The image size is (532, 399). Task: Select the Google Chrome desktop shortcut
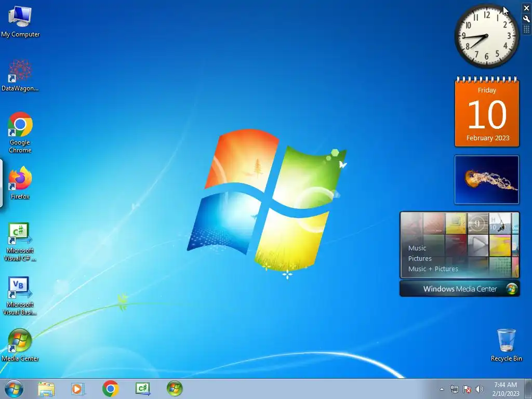(x=20, y=132)
